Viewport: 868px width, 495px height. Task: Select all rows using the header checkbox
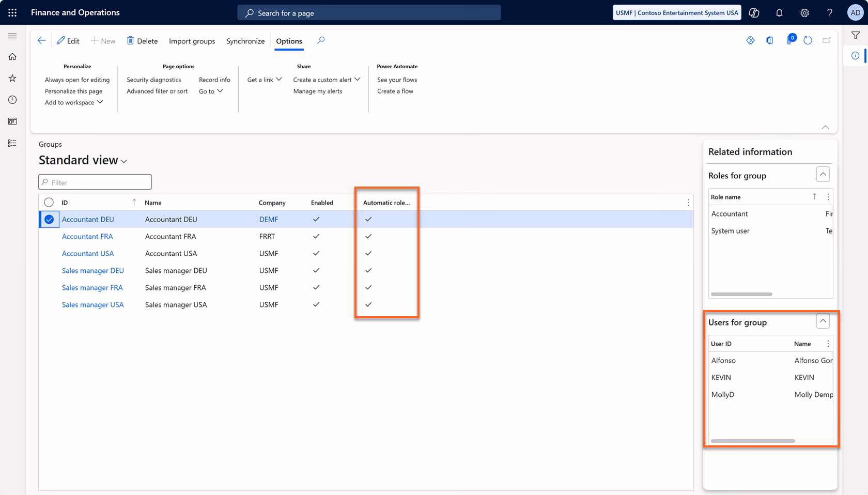pyautogui.click(x=49, y=202)
